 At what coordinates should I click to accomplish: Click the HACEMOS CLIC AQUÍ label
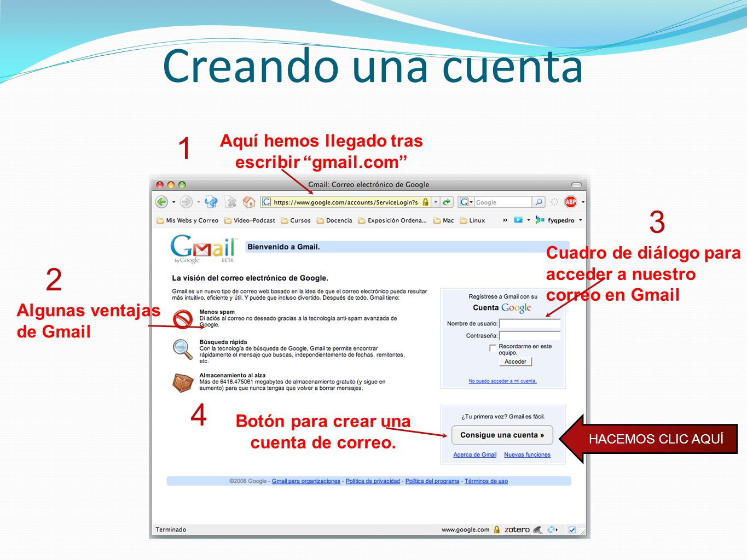pos(656,439)
